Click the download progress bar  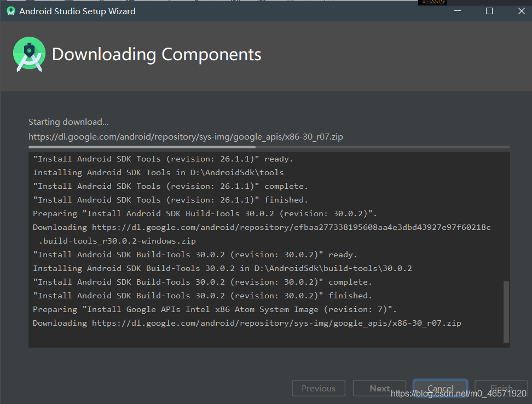[x=269, y=147]
